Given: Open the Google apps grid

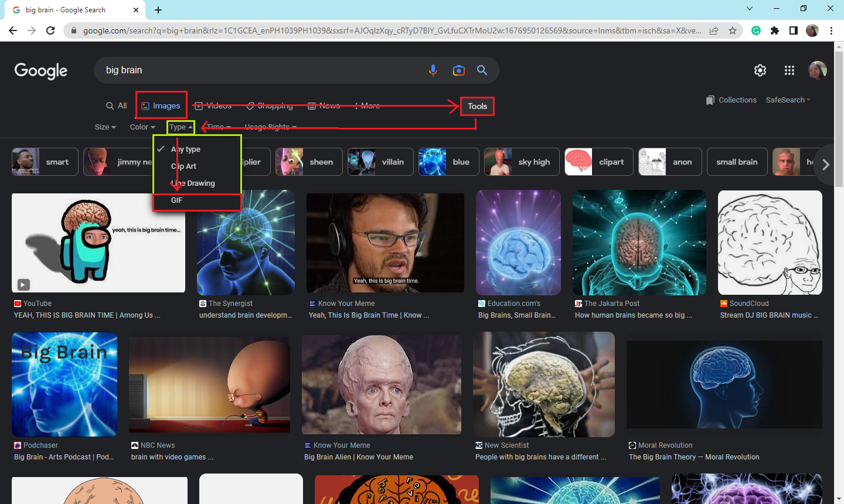Looking at the screenshot, I should click(789, 70).
